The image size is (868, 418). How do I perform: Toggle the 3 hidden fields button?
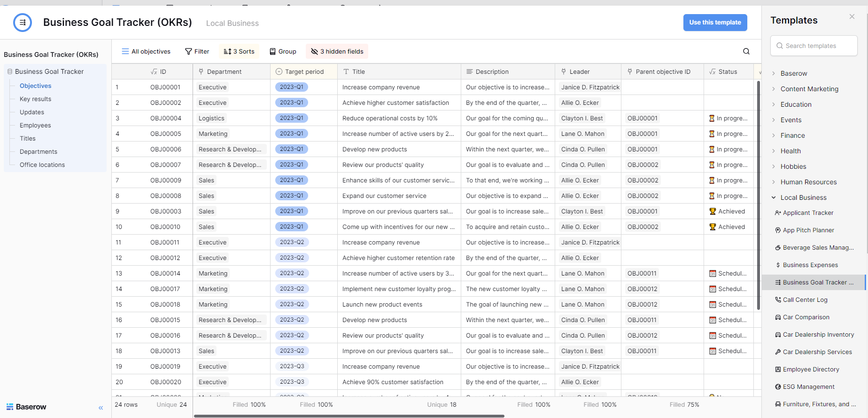click(x=337, y=51)
